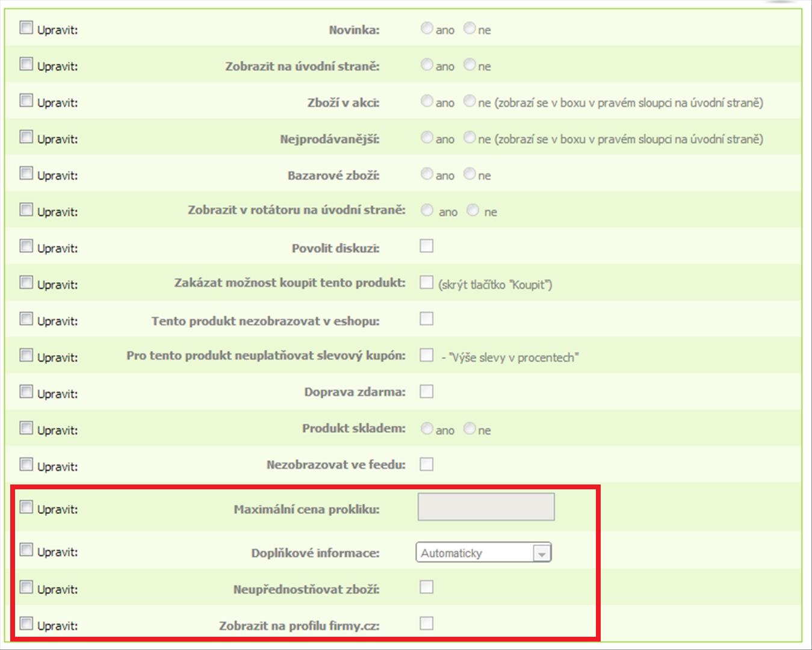The height and width of the screenshot is (650, 812).
Task: Select 'ano' radio for Novinka
Action: [x=427, y=28]
